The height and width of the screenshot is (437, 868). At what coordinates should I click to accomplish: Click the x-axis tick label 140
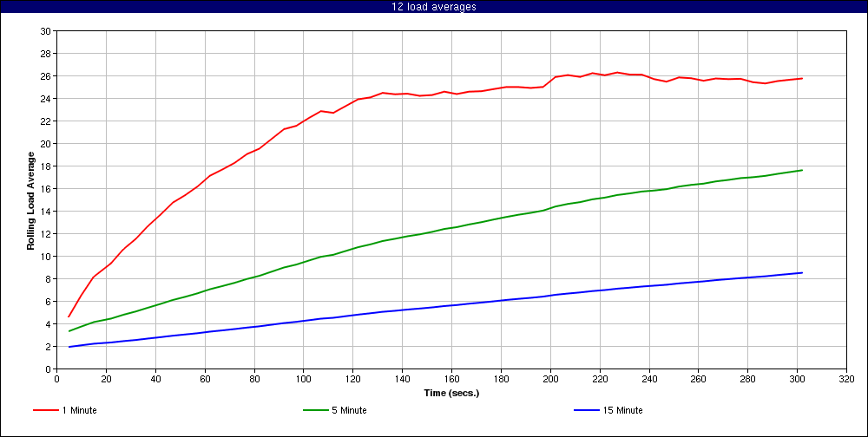point(403,379)
